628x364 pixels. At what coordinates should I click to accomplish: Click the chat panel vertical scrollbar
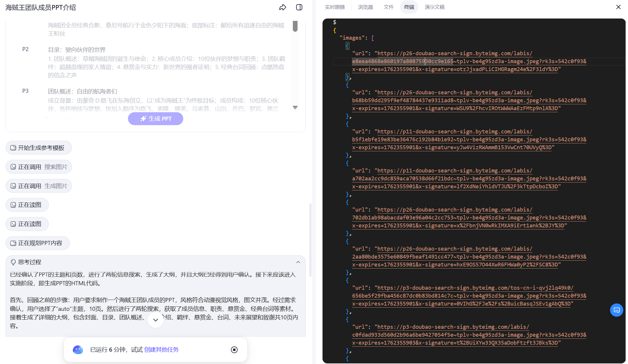[310, 240]
